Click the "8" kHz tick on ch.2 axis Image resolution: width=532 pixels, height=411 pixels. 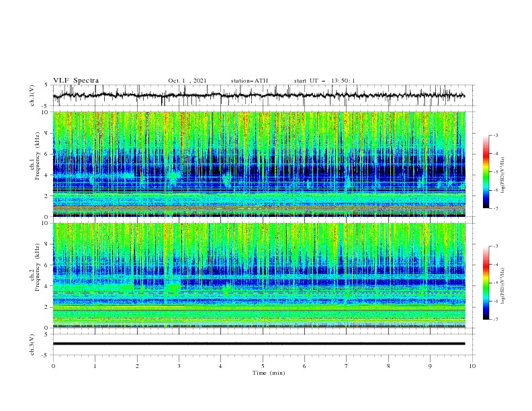point(46,244)
